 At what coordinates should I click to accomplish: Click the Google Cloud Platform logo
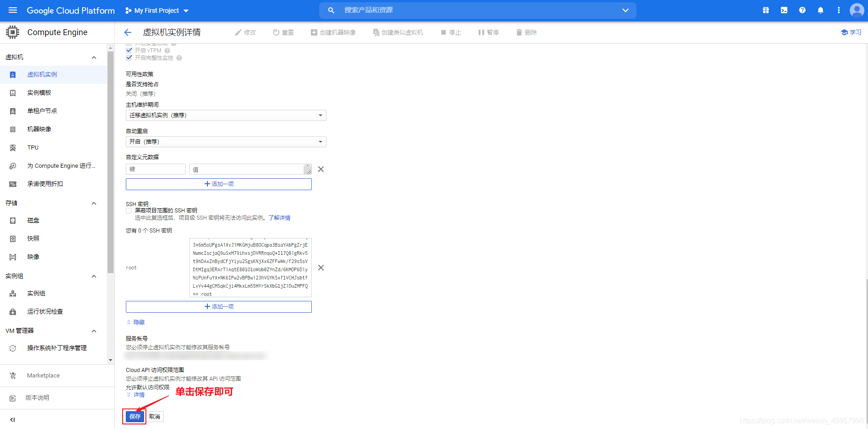[x=71, y=10]
